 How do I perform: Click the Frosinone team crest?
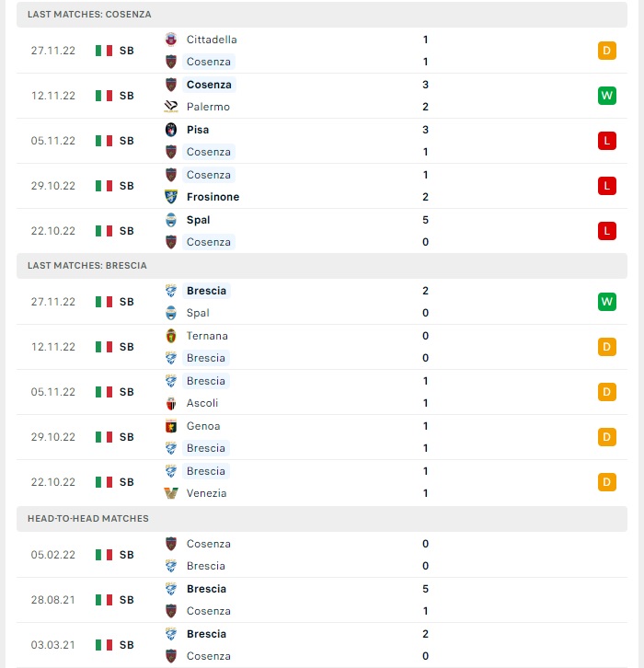point(171,197)
